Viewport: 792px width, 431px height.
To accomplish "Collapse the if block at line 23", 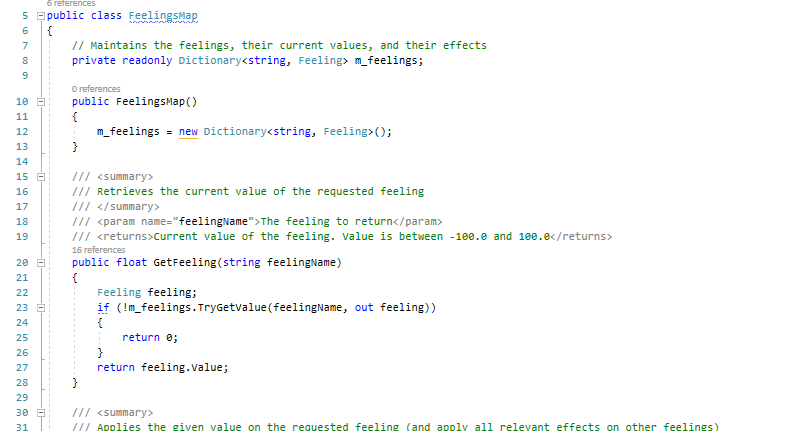I will (x=41, y=308).
